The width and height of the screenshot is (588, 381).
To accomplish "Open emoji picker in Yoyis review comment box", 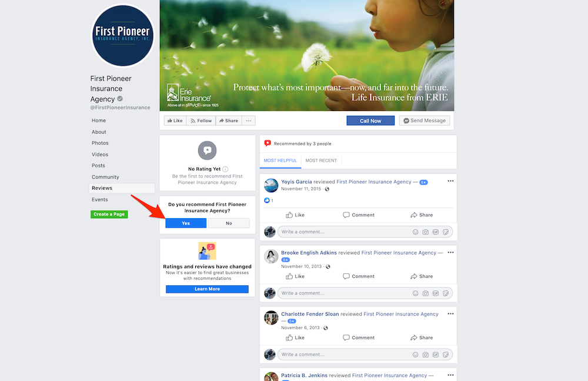I will click(x=416, y=232).
